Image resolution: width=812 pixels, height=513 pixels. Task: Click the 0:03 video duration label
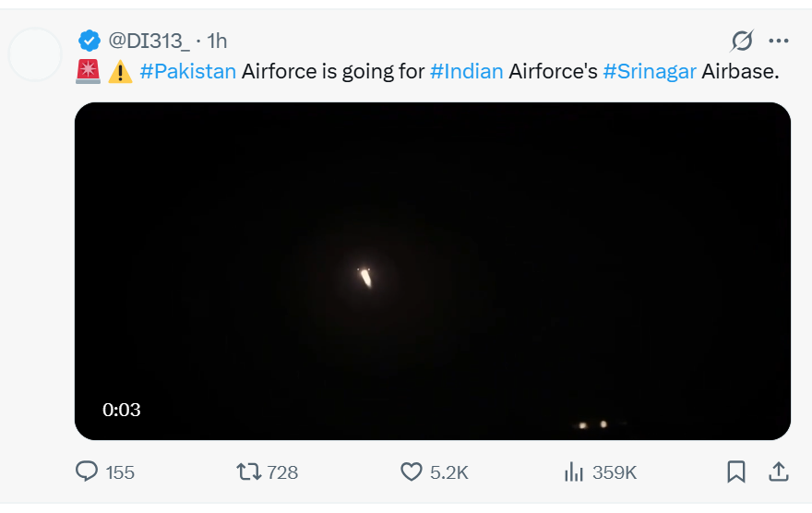click(x=122, y=410)
